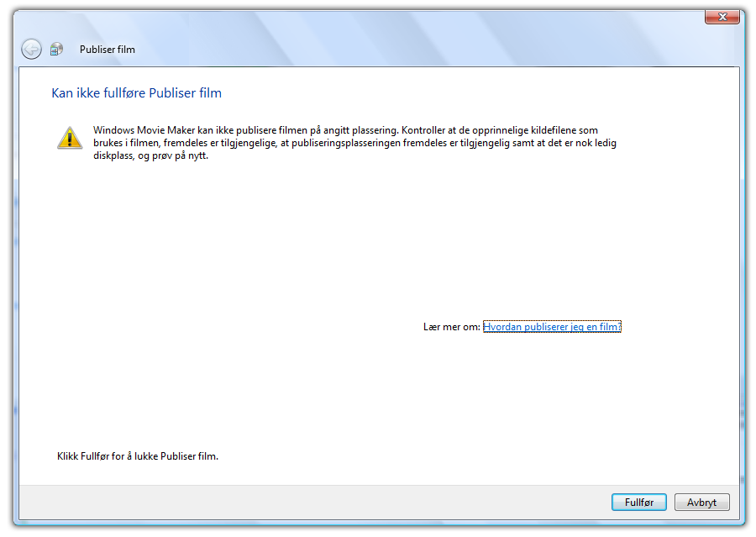Click the word 'Kontroller' in the warning message

425,131
